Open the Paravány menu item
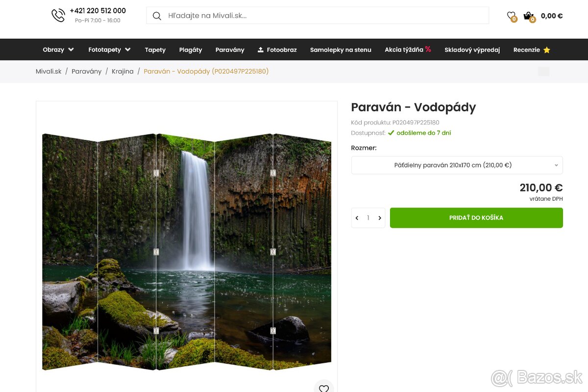This screenshot has height=392, width=588. 230,50
